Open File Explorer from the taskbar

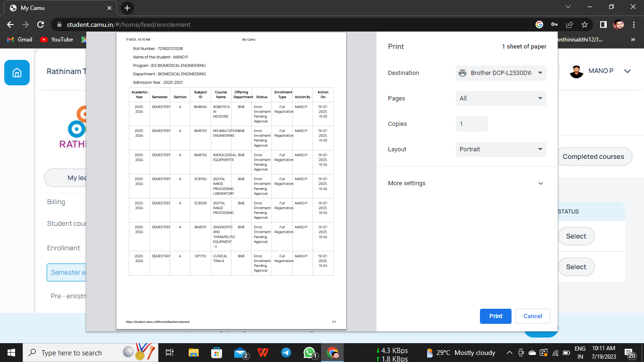tap(194, 353)
